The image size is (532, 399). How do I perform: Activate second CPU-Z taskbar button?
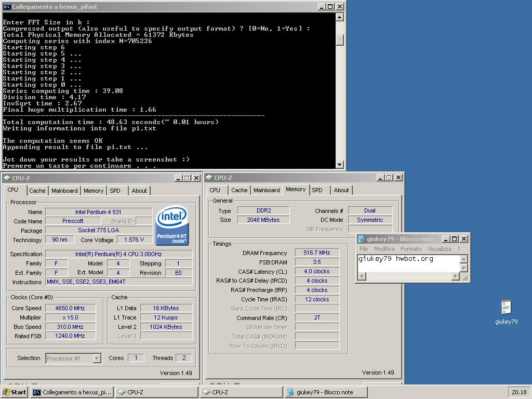coord(241,392)
